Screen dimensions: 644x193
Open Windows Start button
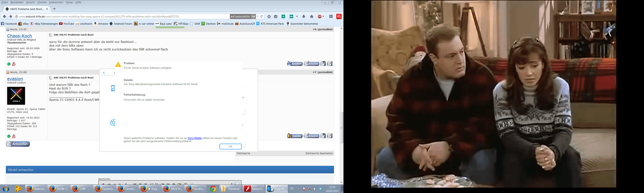6,189
